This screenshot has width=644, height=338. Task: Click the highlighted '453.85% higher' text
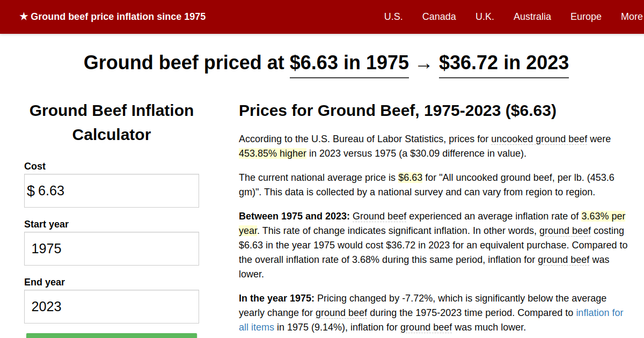pos(272,153)
